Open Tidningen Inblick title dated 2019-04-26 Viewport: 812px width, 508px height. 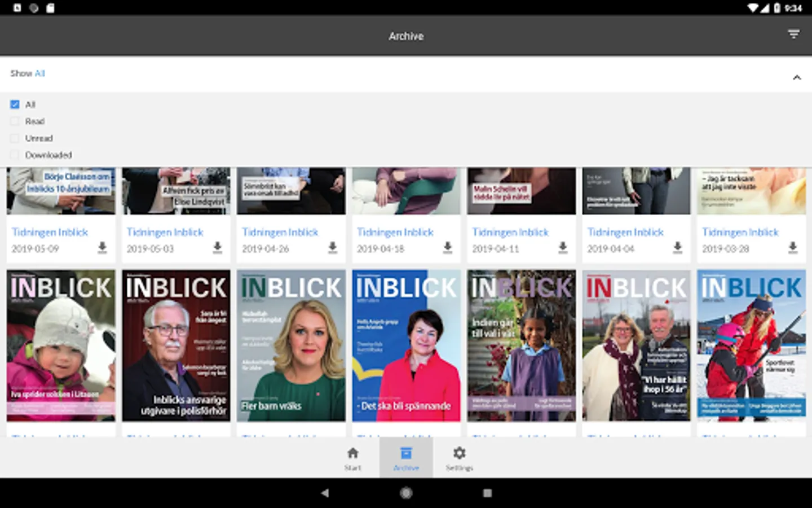coord(280,232)
